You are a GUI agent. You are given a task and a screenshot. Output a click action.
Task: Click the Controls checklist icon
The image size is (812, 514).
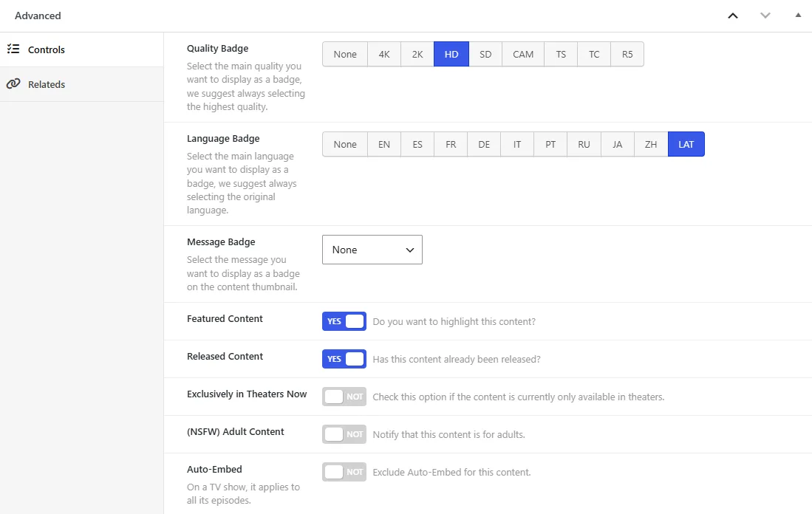(x=13, y=49)
